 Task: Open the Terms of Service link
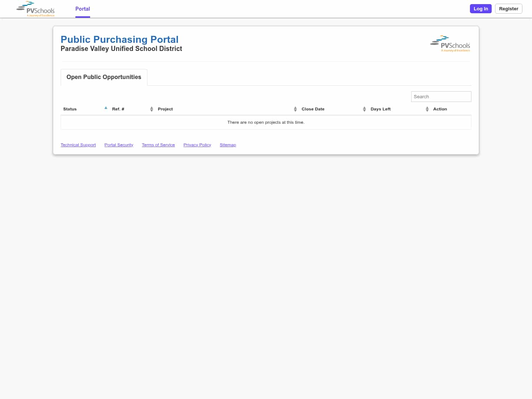click(158, 145)
